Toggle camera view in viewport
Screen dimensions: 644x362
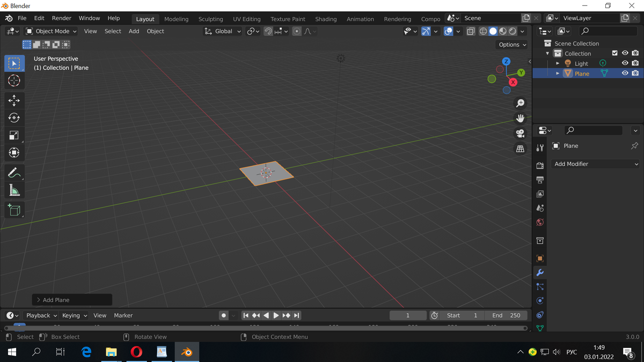520,134
